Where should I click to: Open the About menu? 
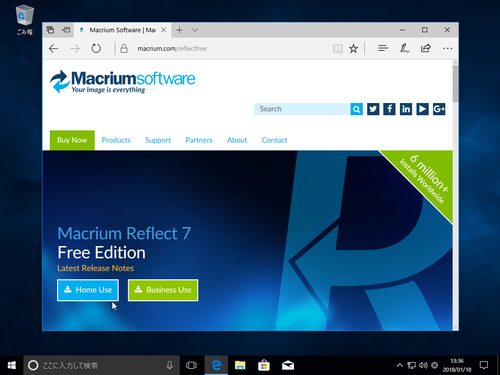pos(237,140)
